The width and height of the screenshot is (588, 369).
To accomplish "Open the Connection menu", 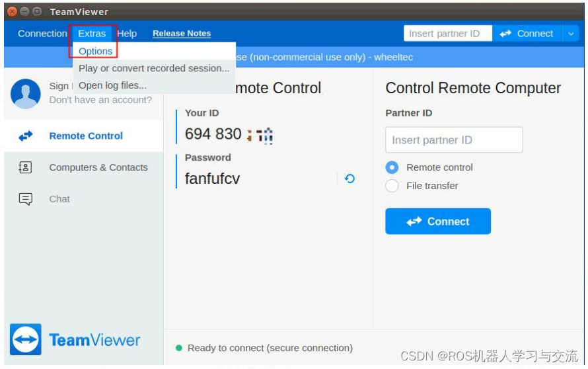I will point(42,34).
